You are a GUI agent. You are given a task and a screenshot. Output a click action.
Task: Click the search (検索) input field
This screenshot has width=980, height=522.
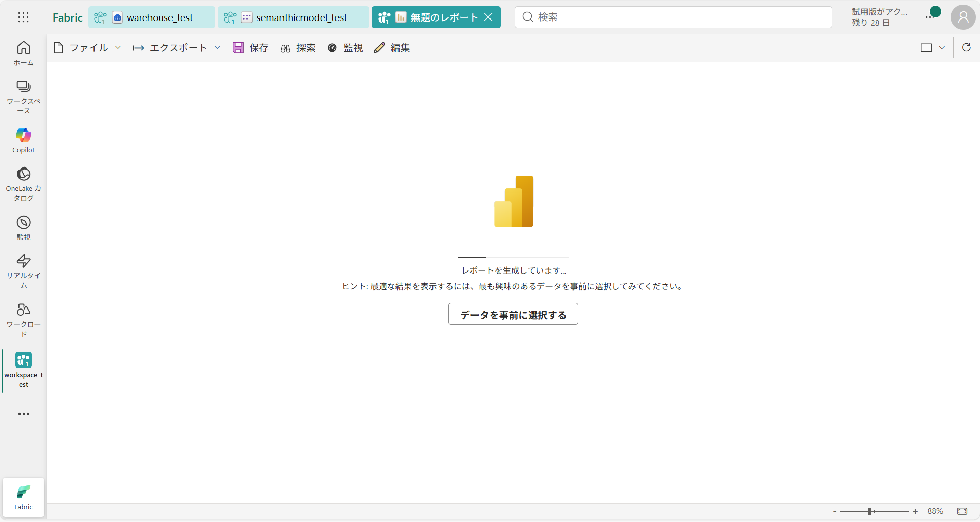point(673,17)
